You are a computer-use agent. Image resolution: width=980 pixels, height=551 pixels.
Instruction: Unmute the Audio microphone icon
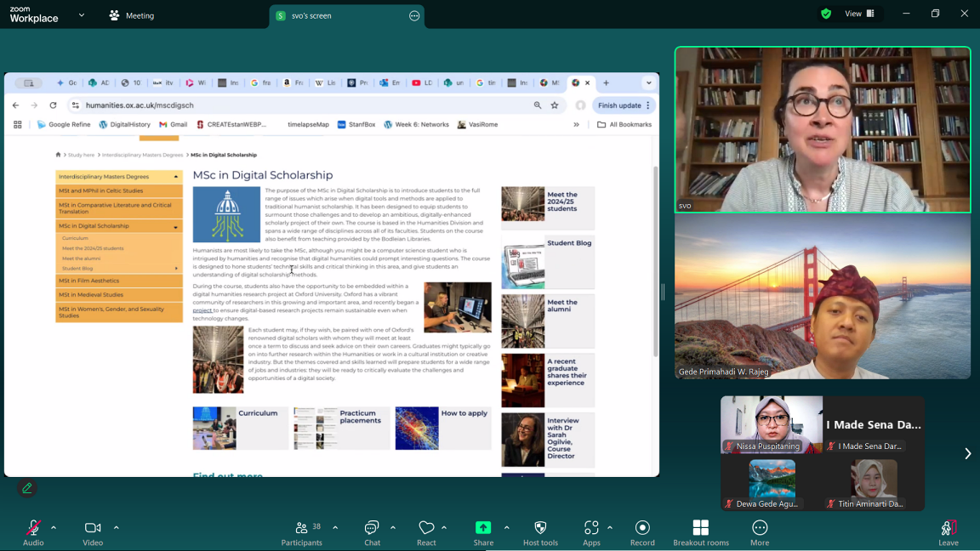33,528
